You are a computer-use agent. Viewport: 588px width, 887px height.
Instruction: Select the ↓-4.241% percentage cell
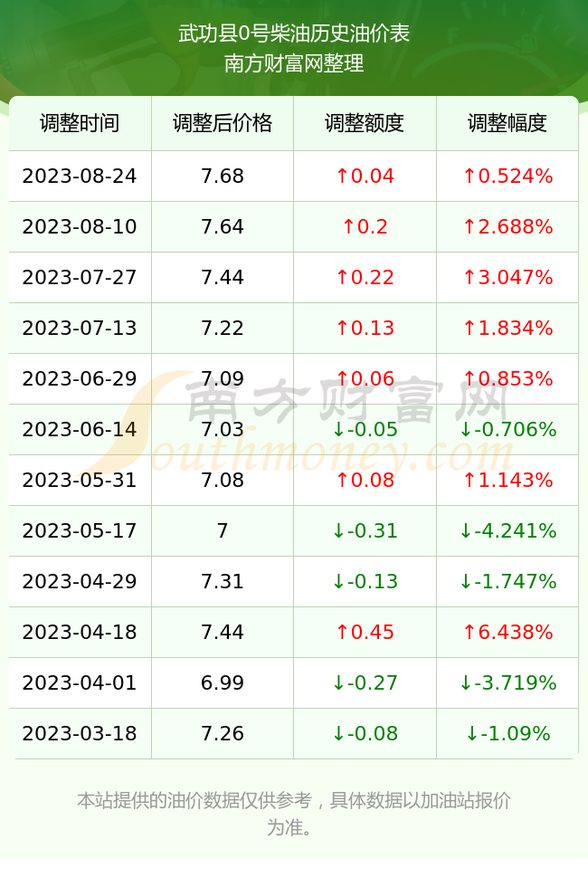507,530
